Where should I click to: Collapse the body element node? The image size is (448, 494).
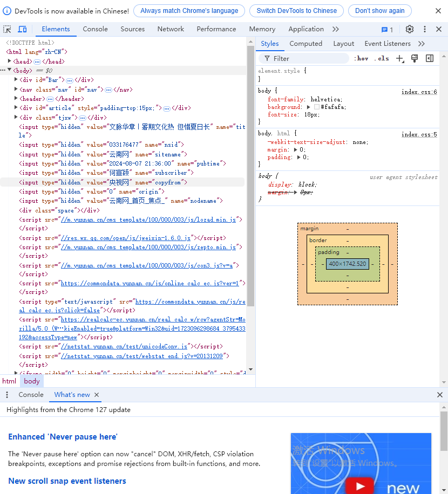click(10, 70)
